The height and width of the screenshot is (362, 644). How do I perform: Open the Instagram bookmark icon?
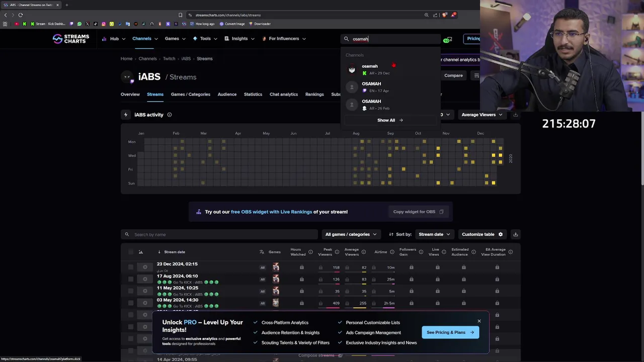[x=104, y=24]
